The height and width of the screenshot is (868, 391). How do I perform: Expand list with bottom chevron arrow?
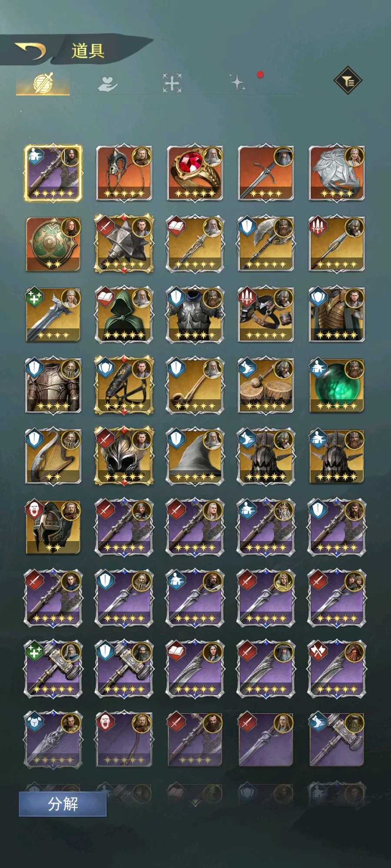tap(195, 802)
